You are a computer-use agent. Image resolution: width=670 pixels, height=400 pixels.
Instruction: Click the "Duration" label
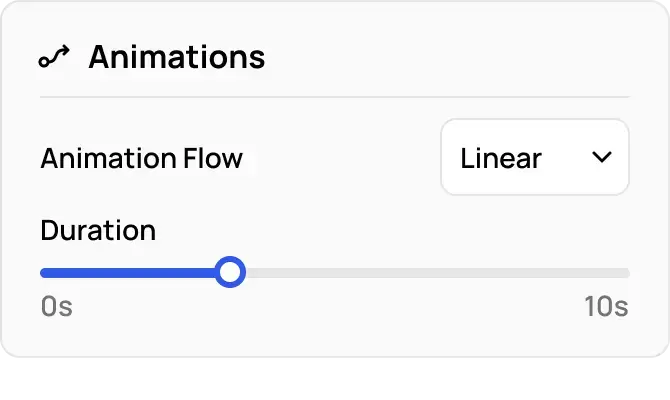pyautogui.click(x=98, y=231)
